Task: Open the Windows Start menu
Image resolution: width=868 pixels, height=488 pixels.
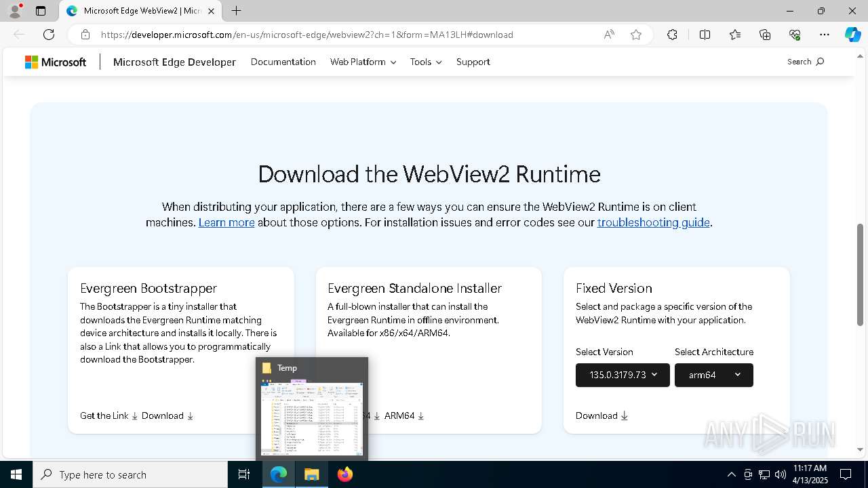Action: pos(16,474)
